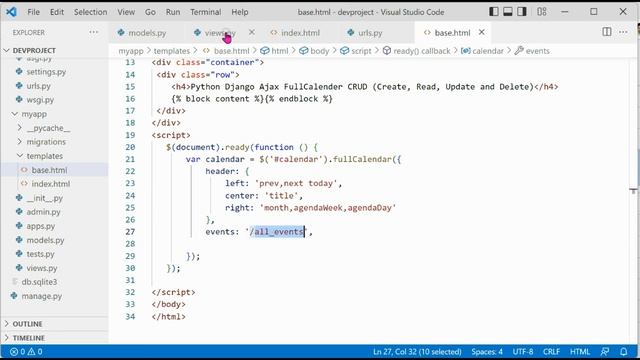The height and width of the screenshot is (360, 640).
Task: Change indentation via Spaces: 4
Action: (x=487, y=351)
